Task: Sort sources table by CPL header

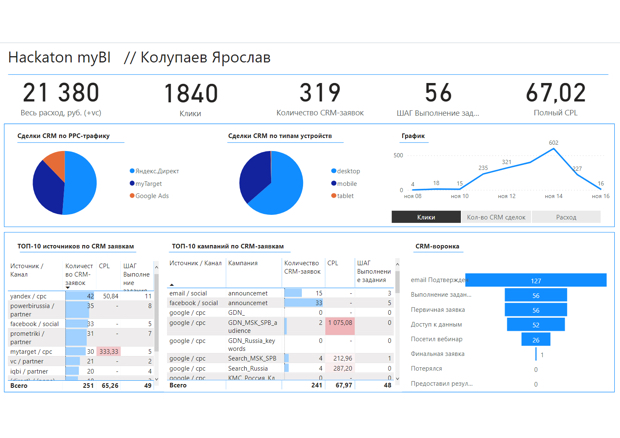Action: pos(104,266)
